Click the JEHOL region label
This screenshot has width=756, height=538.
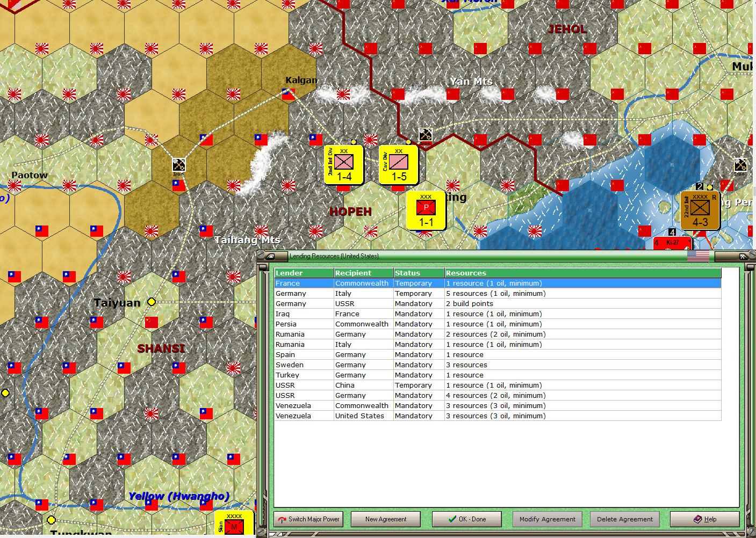pos(567,29)
